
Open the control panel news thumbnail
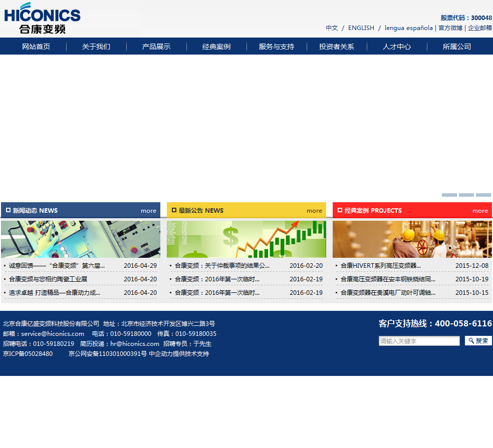[81, 239]
